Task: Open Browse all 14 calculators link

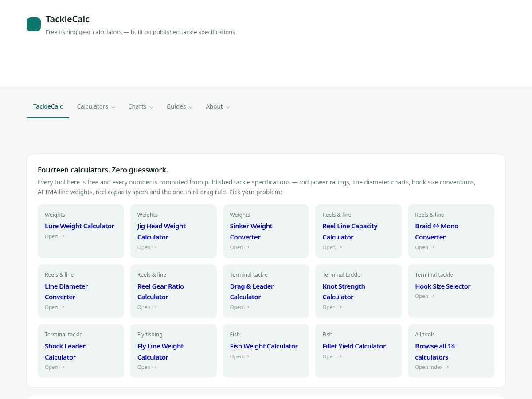Action: tap(435, 352)
